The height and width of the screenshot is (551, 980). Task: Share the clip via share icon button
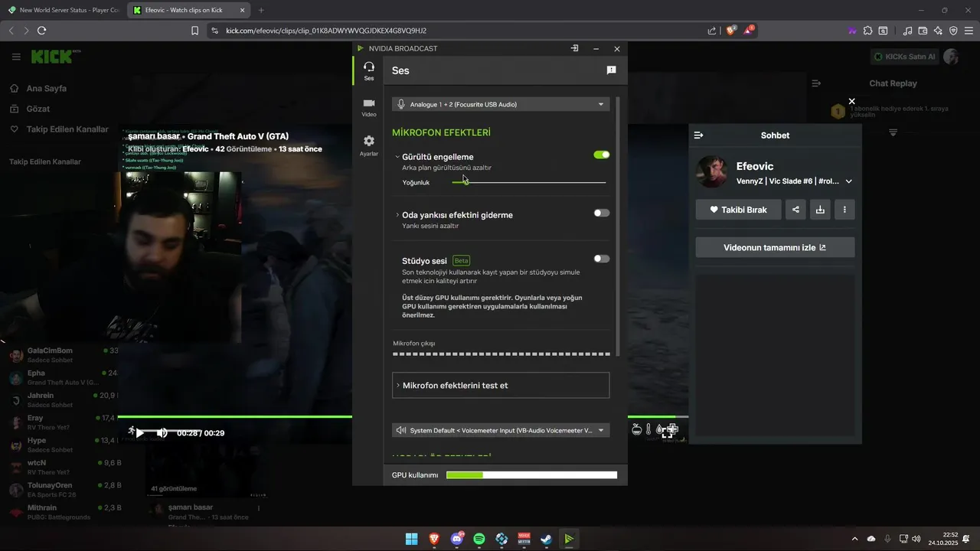[x=795, y=210]
